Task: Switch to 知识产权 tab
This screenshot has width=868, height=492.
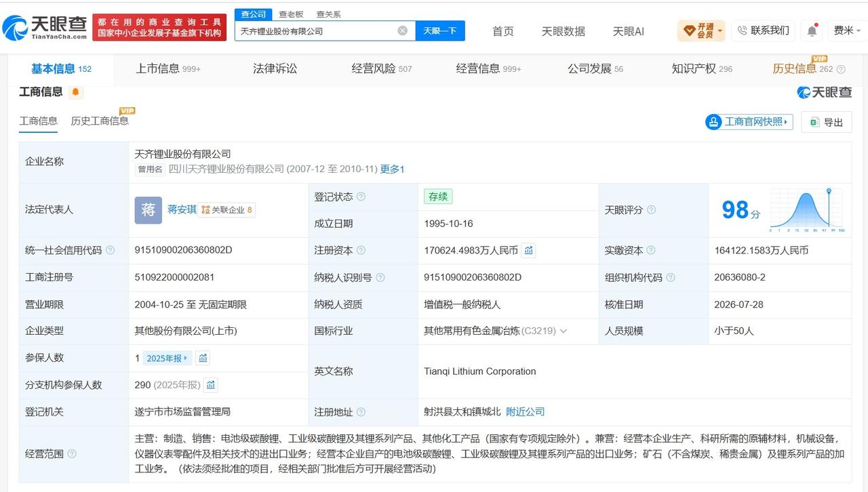Action: 701,68
